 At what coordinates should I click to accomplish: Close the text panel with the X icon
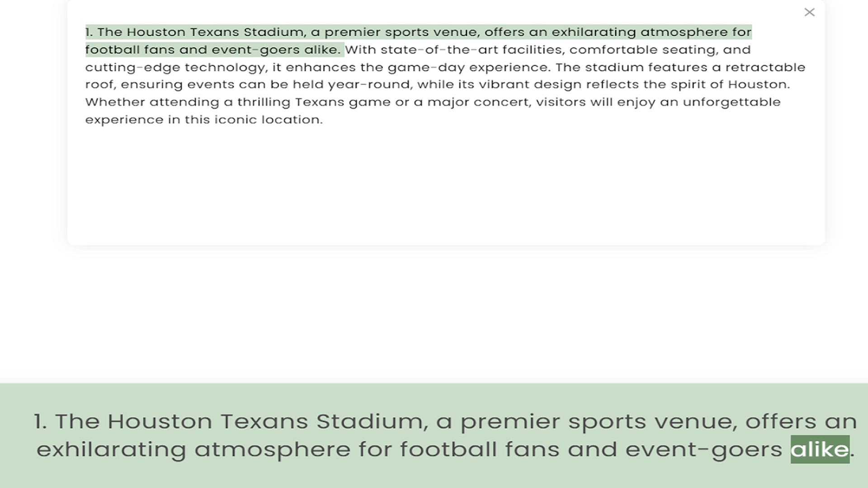[x=809, y=12]
